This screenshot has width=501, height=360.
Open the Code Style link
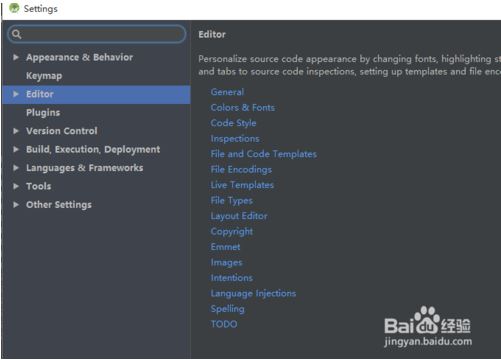[233, 123]
